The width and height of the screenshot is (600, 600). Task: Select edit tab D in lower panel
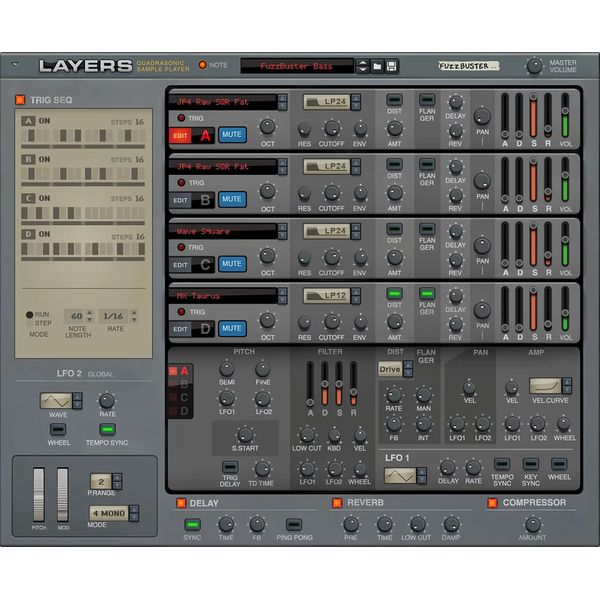(180, 411)
